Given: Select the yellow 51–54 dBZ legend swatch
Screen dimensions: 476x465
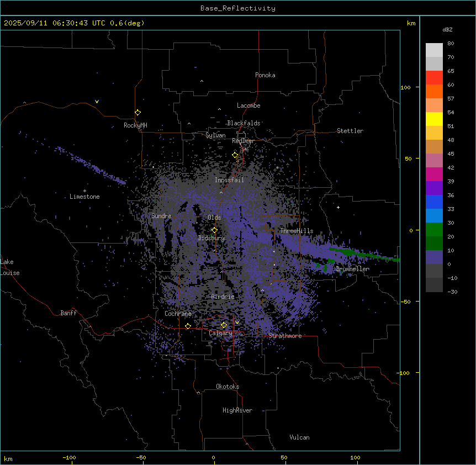Looking at the screenshot, I should click(434, 119).
